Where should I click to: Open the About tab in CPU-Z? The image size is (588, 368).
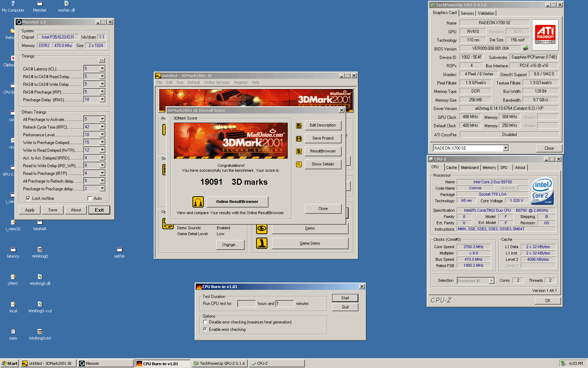click(520, 168)
